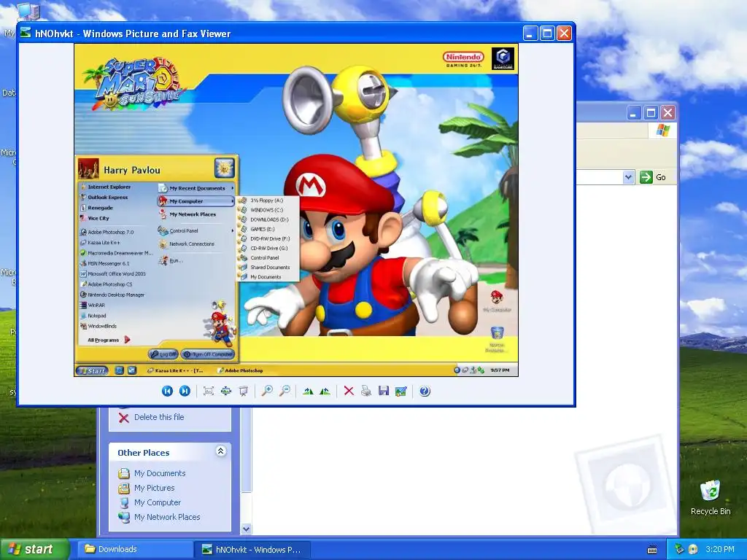Switch to Downloads taskbar button
This screenshot has height=560, width=747.
[134, 549]
